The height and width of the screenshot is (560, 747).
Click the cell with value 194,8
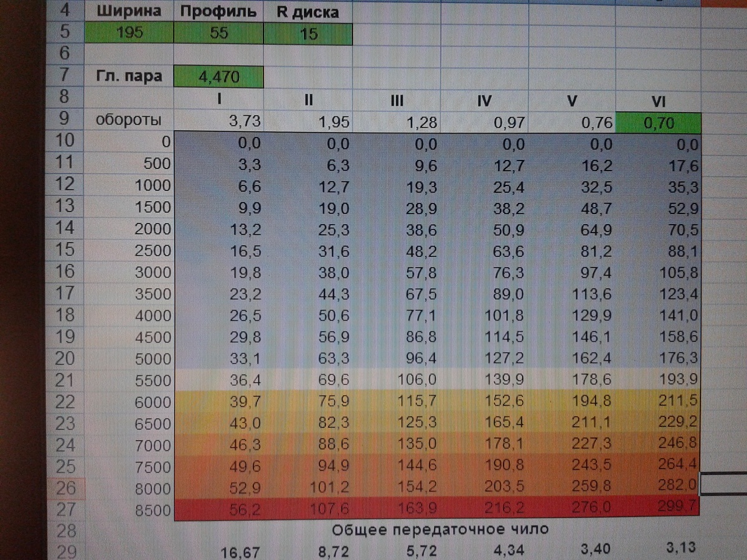pos(572,402)
